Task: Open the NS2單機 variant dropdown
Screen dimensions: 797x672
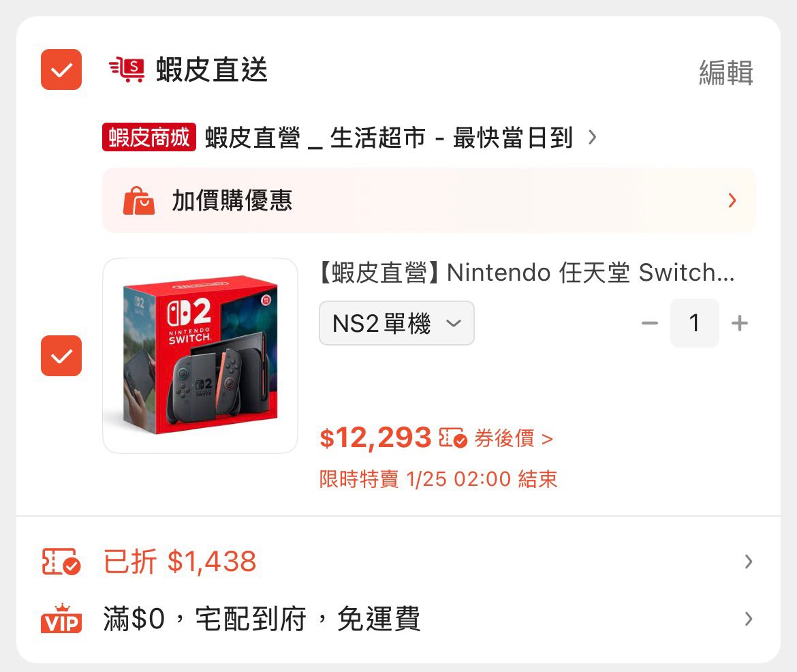Action: click(x=396, y=323)
